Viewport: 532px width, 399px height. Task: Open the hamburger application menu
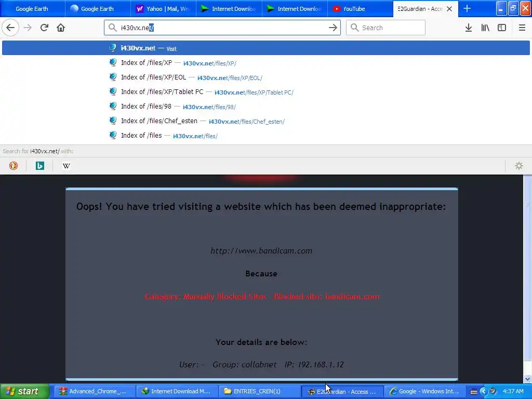(x=522, y=28)
